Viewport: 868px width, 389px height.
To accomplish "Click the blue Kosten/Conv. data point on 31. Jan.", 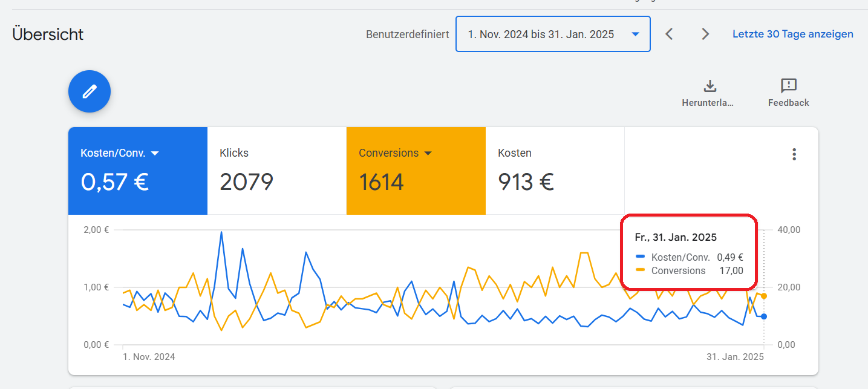I will click(764, 316).
